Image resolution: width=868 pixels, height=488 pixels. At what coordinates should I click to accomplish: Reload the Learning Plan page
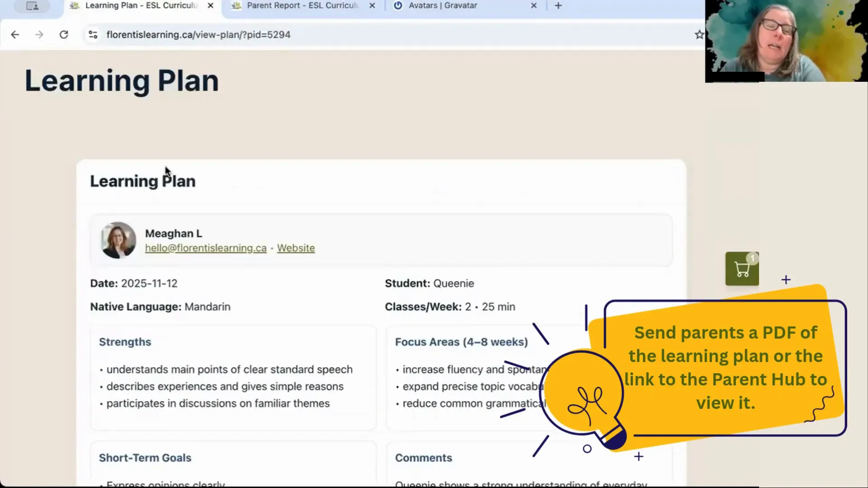pyautogui.click(x=64, y=34)
